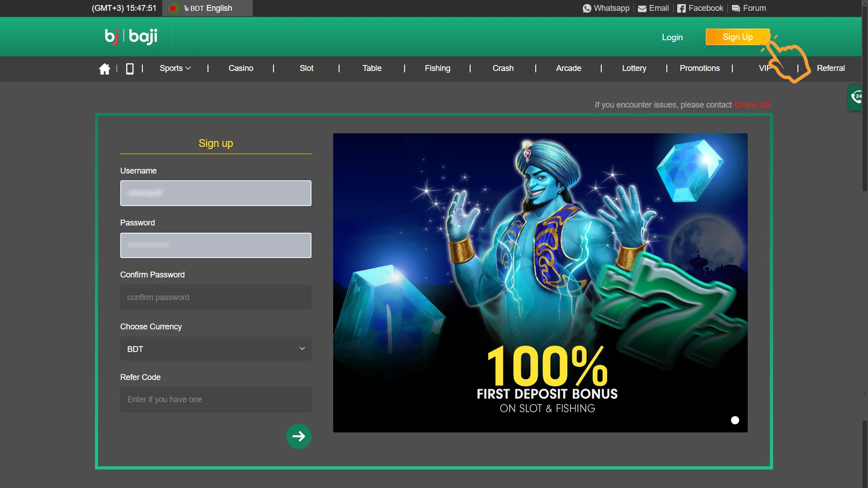The image size is (868, 488).
Task: Open the Fishing menu item
Action: point(437,68)
